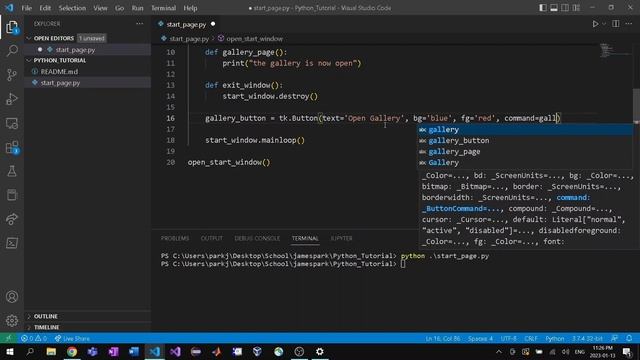This screenshot has width=640, height=360.
Task: Toggle the primary side bar layout icon
Action: pyautogui.click(x=542, y=8)
